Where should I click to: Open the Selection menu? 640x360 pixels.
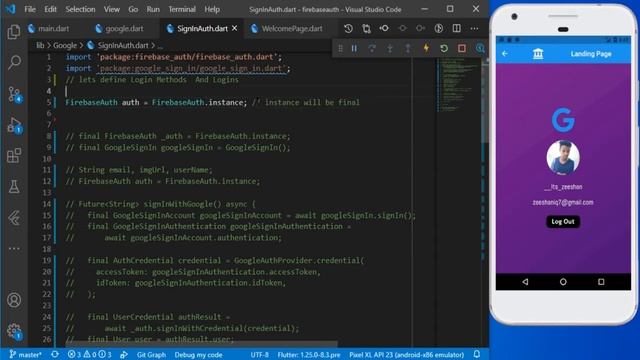(x=80, y=9)
